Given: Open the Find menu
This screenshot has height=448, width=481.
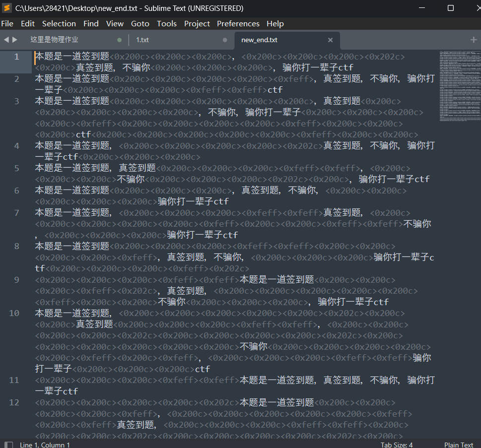Looking at the screenshot, I should click(x=91, y=24).
